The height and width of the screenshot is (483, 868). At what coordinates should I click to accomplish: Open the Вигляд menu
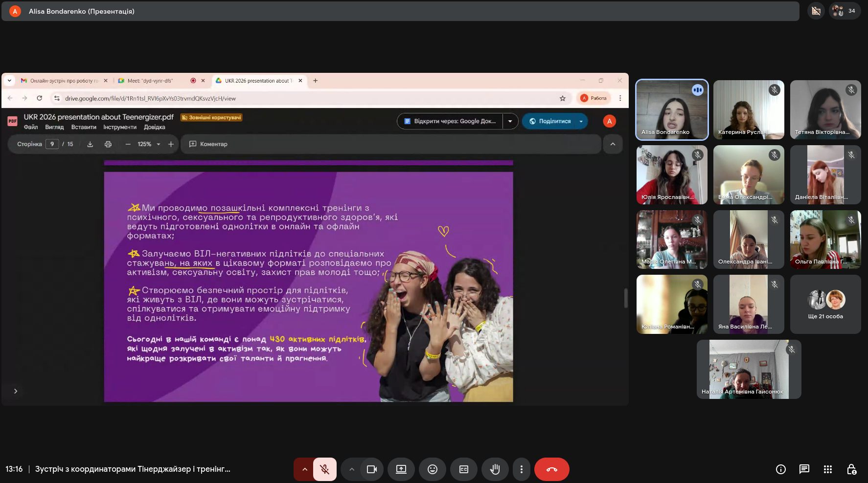[54, 127]
